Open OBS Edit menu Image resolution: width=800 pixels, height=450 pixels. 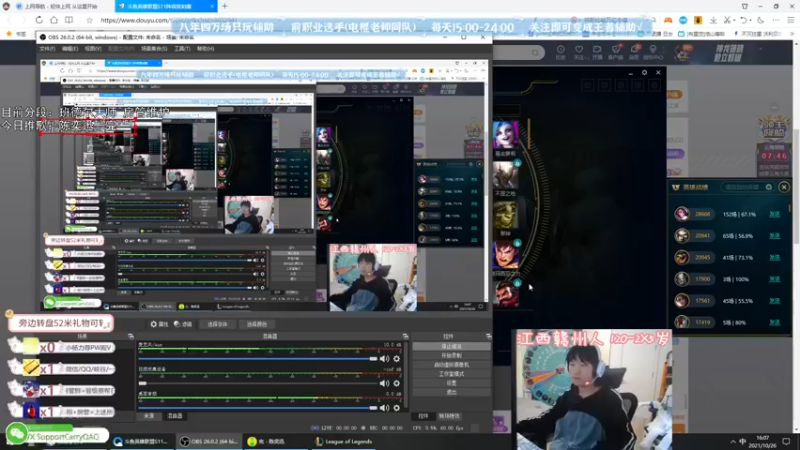point(70,48)
